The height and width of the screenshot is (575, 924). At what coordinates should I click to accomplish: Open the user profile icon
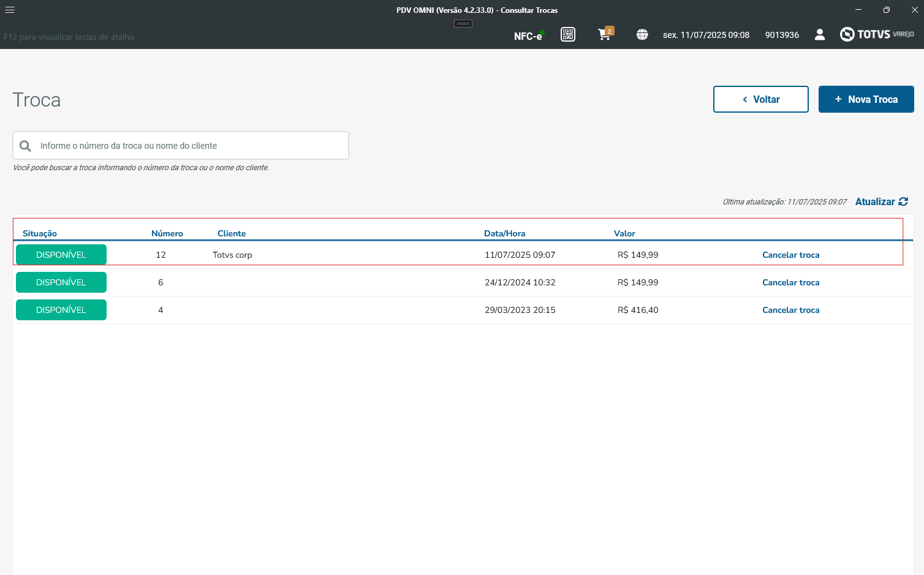pyautogui.click(x=820, y=34)
